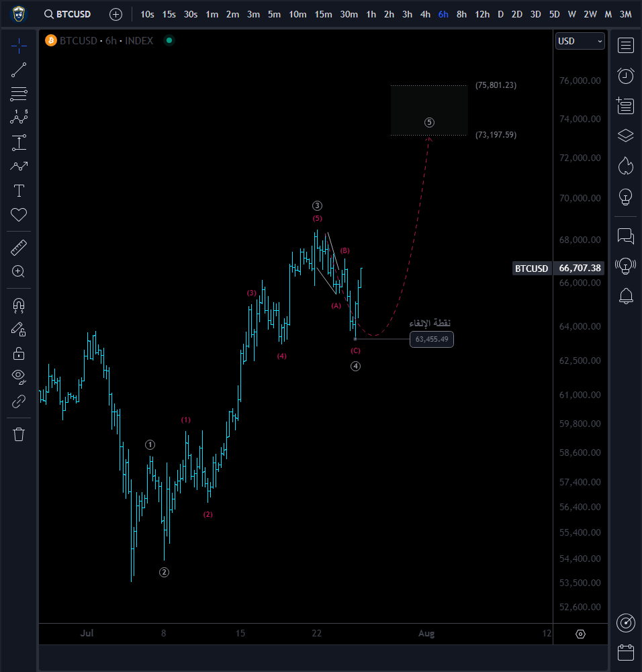Screen dimensions: 642x672
Task: Open the broadcasting lightbulb streams panel
Action: [626, 266]
